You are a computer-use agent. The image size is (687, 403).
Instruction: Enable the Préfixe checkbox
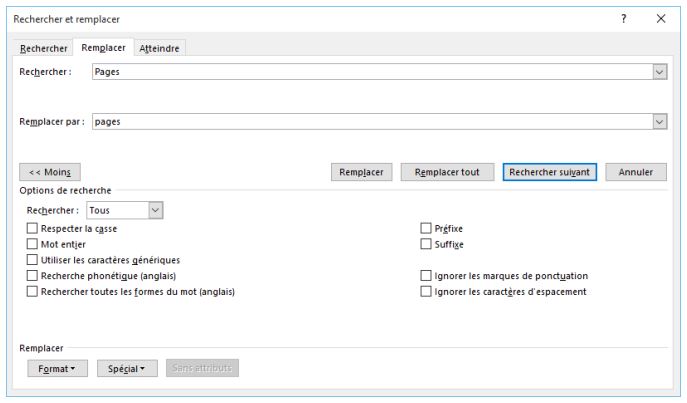pos(427,228)
